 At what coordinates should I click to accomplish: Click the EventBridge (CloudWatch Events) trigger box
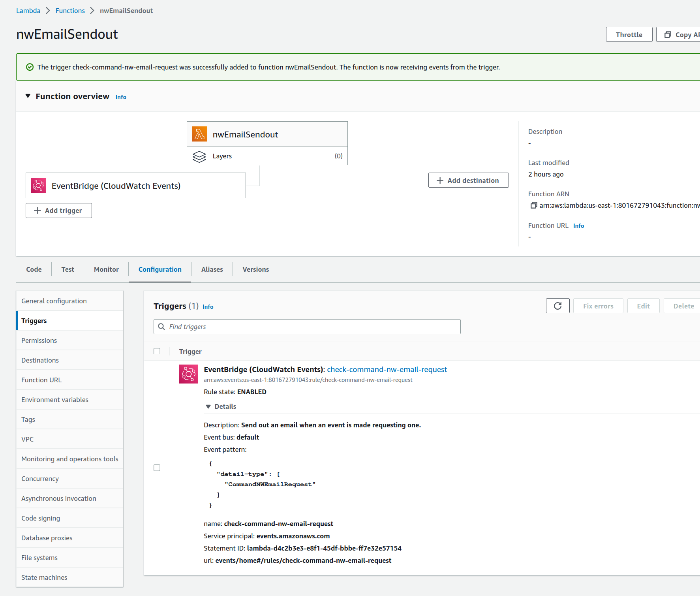click(x=136, y=186)
